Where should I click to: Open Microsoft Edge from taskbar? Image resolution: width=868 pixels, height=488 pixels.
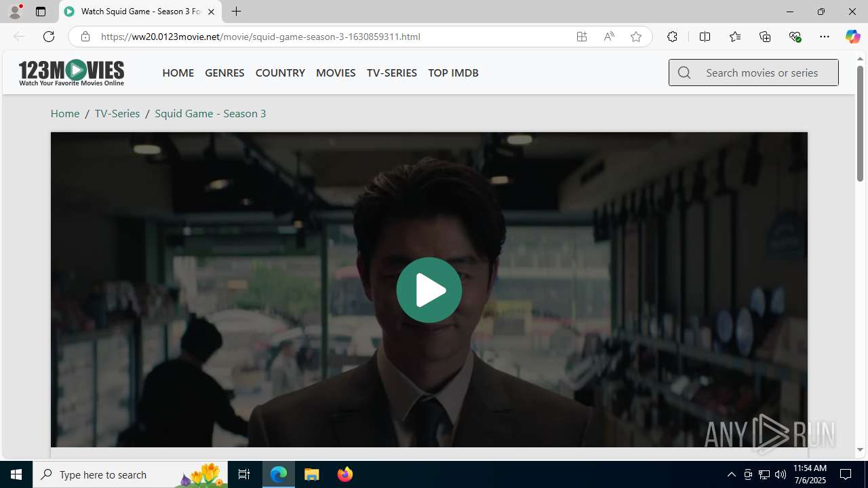pos(279,474)
